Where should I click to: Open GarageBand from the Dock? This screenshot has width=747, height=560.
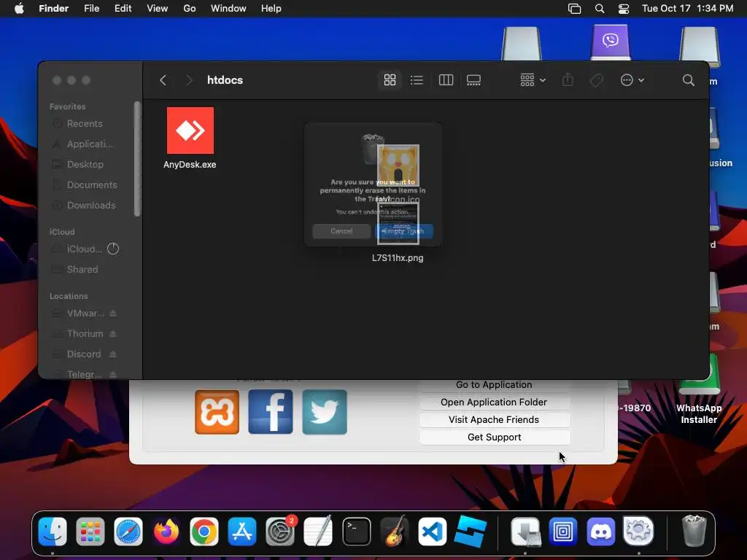395,531
